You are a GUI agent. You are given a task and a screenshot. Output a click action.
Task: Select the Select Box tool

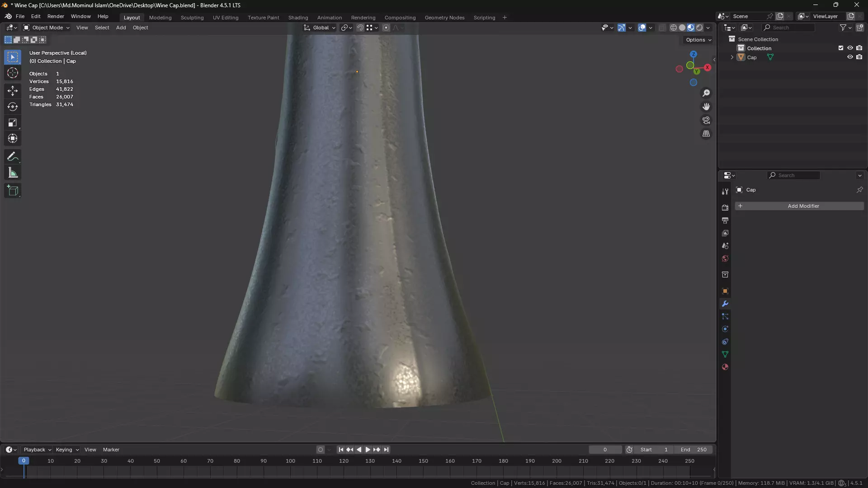point(13,57)
